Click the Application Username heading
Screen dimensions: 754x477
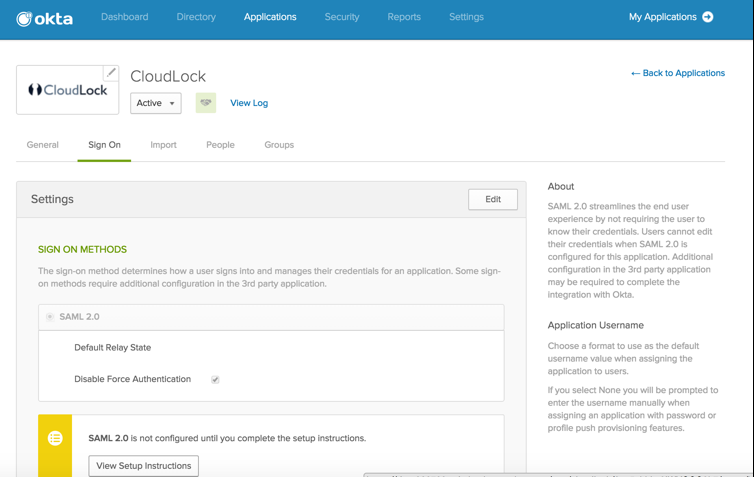point(595,325)
